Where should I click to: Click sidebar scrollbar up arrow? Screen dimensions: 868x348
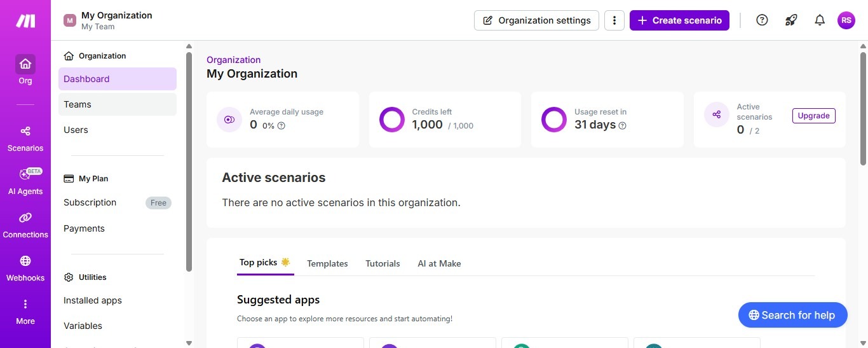pyautogui.click(x=189, y=46)
